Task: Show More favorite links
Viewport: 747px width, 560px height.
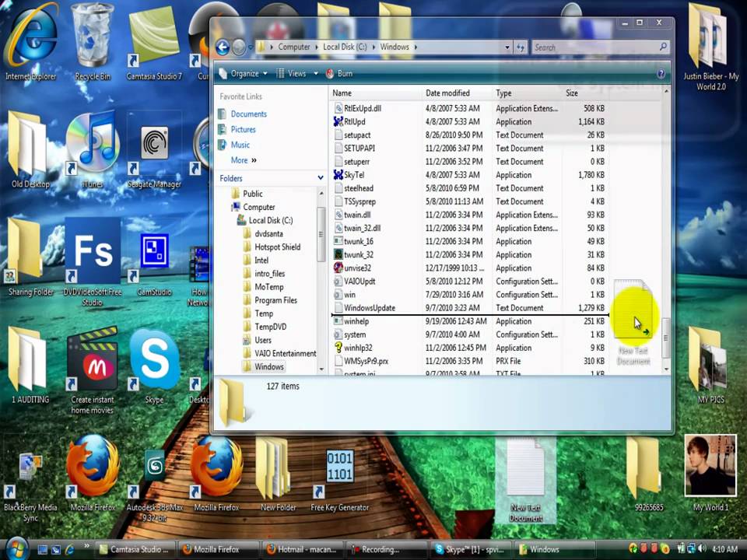Action: (x=243, y=160)
